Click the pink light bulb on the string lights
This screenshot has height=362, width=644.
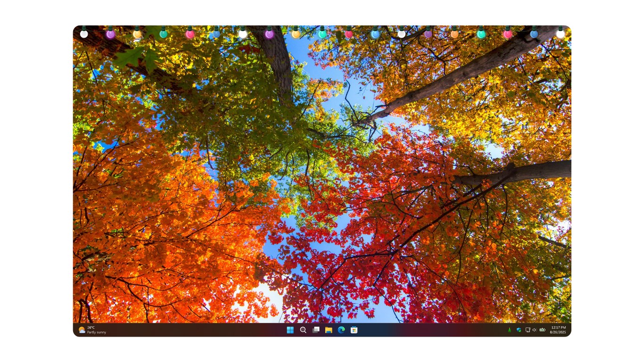pos(189,34)
